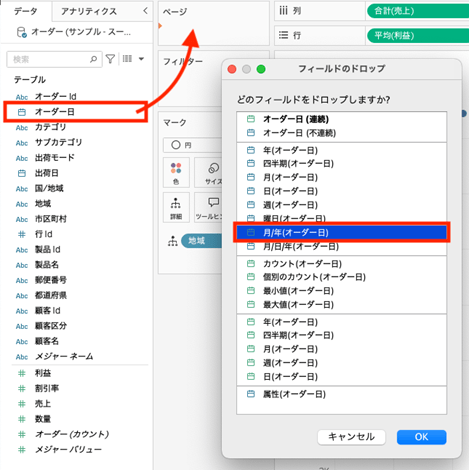The height and width of the screenshot is (470, 469).
Task: Click the キャンセル button in the dialog
Action: [352, 437]
